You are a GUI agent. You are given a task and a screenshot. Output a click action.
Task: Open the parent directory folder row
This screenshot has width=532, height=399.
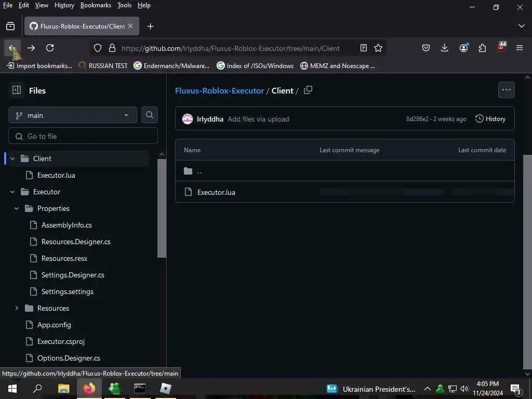[x=345, y=171]
